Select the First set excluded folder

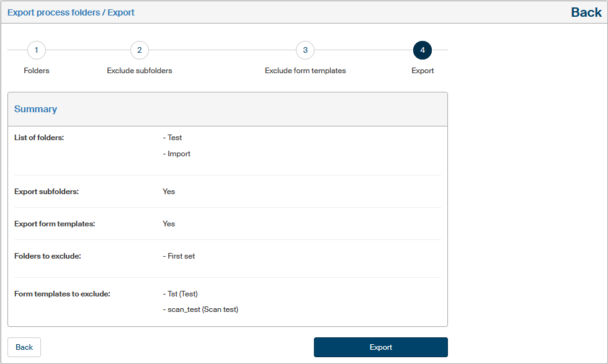pos(181,256)
